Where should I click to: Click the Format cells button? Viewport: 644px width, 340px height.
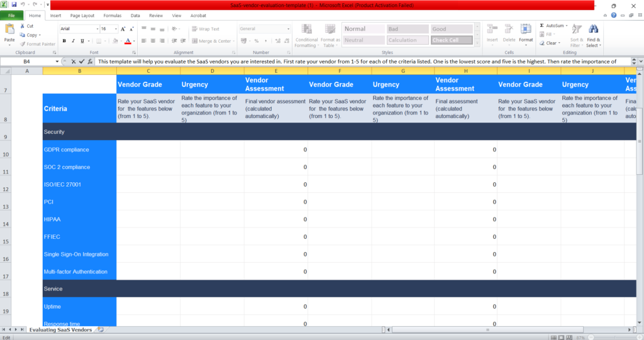click(526, 34)
